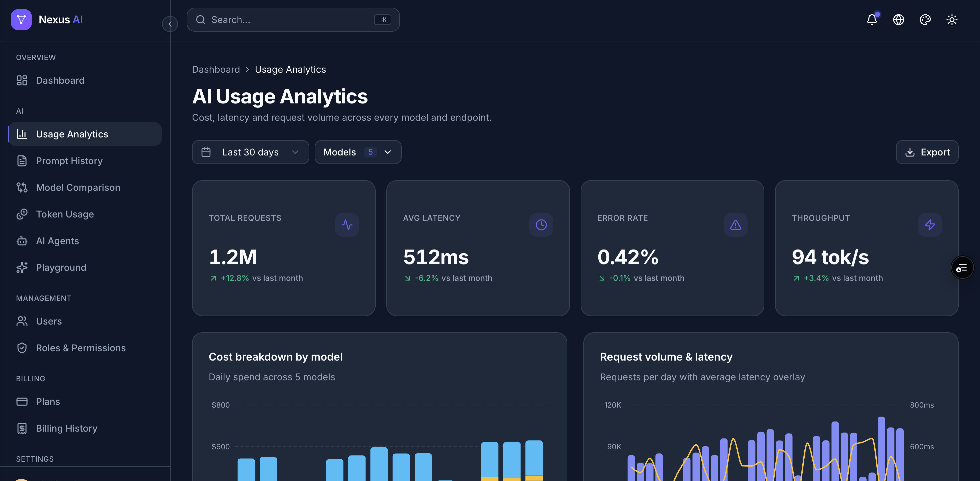Viewport: 980px width, 481px height.
Task: Click the 94 tok/s throughput value
Action: (x=830, y=257)
